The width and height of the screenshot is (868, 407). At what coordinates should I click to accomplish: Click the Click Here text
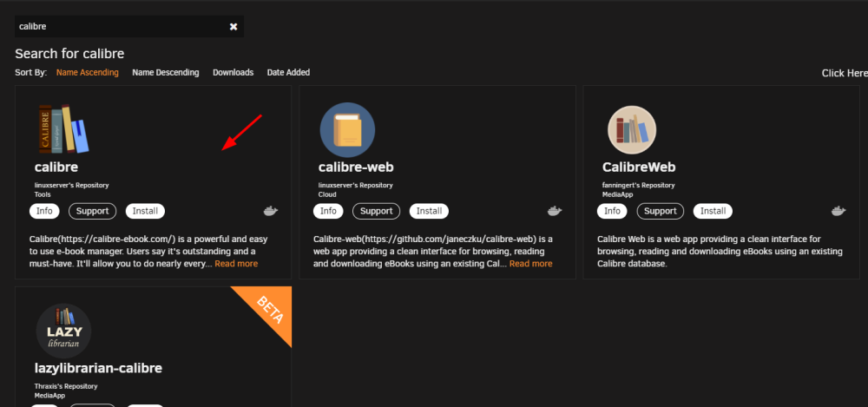click(845, 73)
